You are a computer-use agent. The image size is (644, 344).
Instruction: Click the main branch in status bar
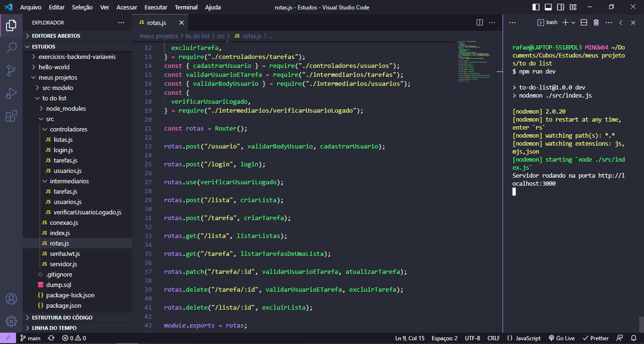tap(30, 338)
